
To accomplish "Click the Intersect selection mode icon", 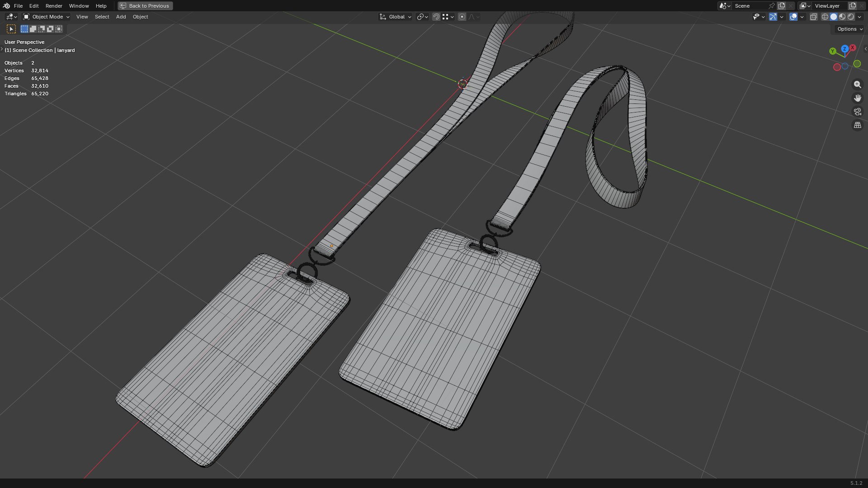I will pyautogui.click(x=59, y=29).
